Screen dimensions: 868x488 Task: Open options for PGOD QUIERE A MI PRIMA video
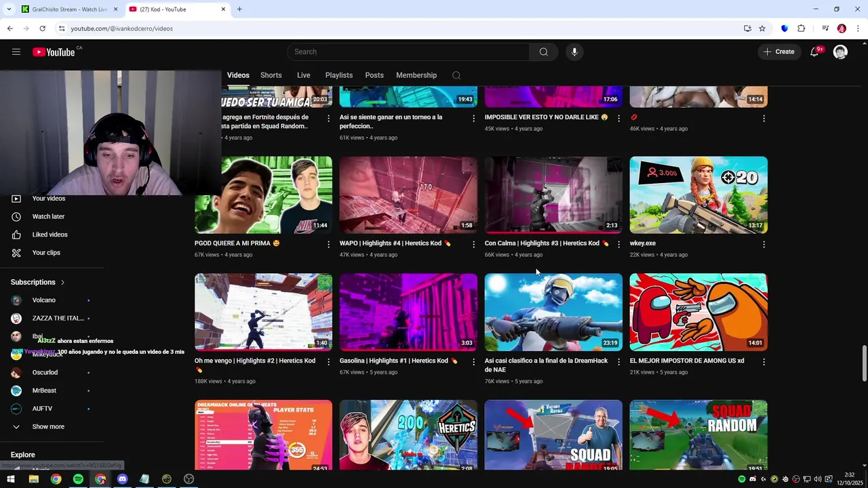point(328,244)
